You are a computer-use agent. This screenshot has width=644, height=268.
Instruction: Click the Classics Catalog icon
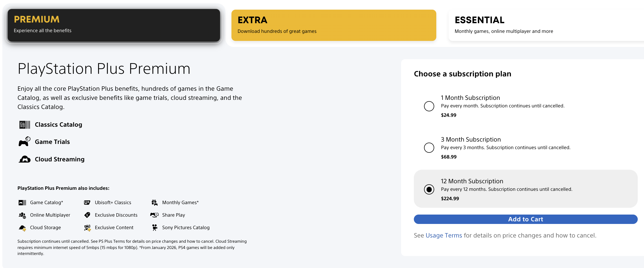tap(25, 125)
